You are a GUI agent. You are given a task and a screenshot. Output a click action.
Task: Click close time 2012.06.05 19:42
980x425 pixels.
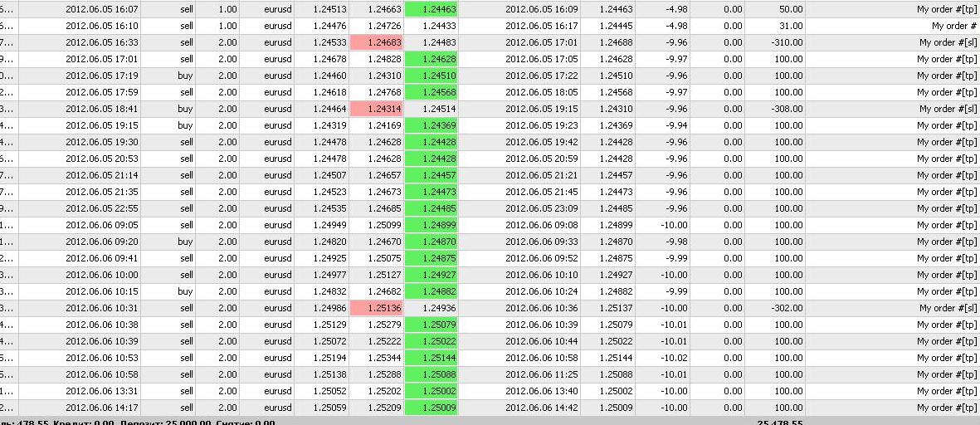(542, 142)
